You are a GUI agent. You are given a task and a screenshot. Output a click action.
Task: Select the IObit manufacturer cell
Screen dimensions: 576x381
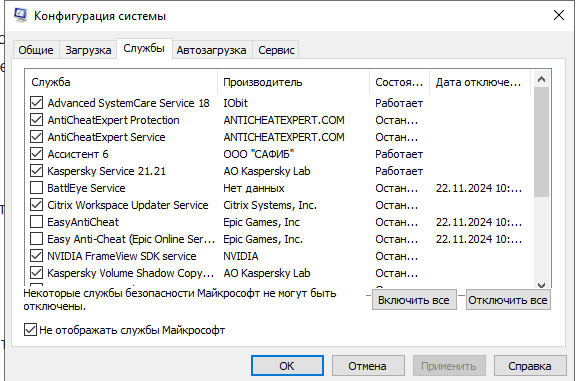point(235,103)
